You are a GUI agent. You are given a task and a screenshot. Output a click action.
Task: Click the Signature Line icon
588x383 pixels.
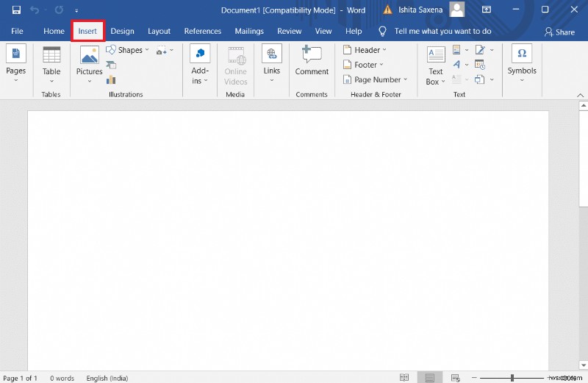coord(480,50)
